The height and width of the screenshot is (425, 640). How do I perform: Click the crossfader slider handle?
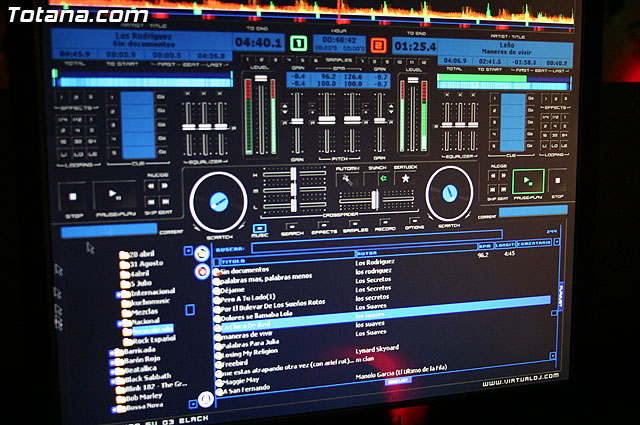(374, 201)
